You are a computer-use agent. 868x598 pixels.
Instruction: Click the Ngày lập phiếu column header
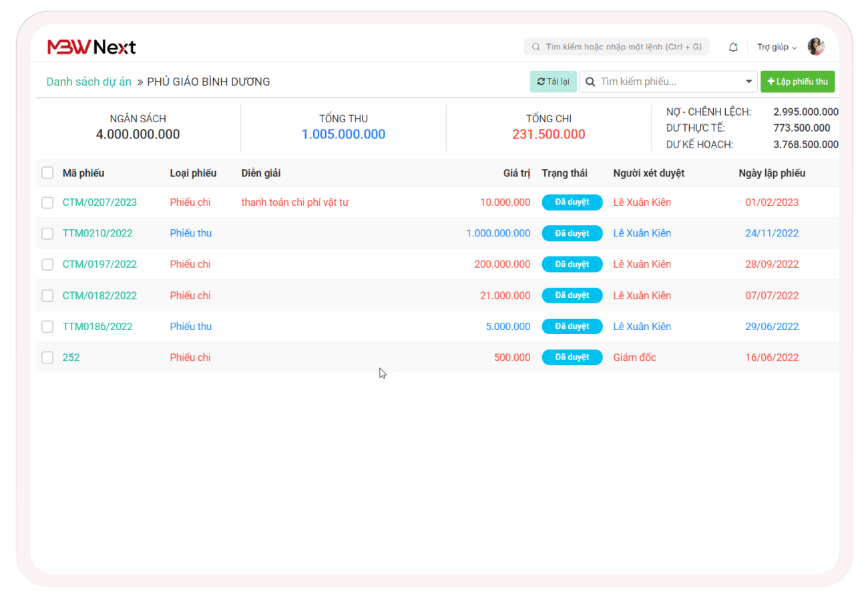coord(771,173)
